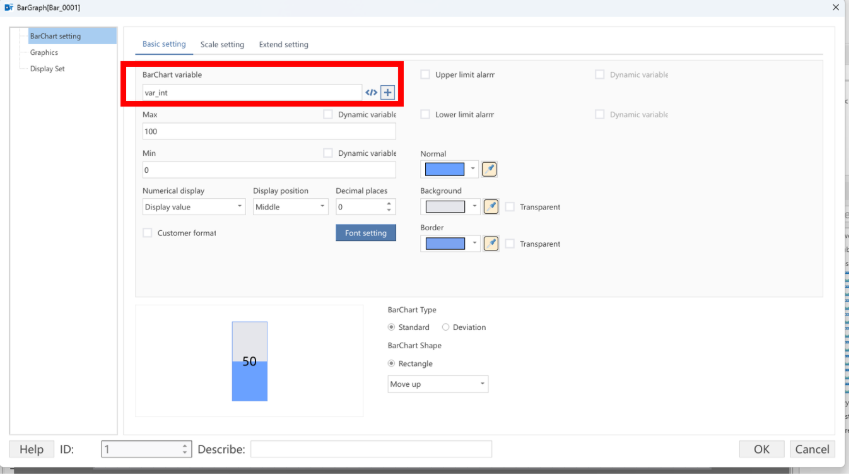Check Dynamic variable next to Lower limit alarm
The width and height of the screenshot is (849, 474).
tap(599, 114)
